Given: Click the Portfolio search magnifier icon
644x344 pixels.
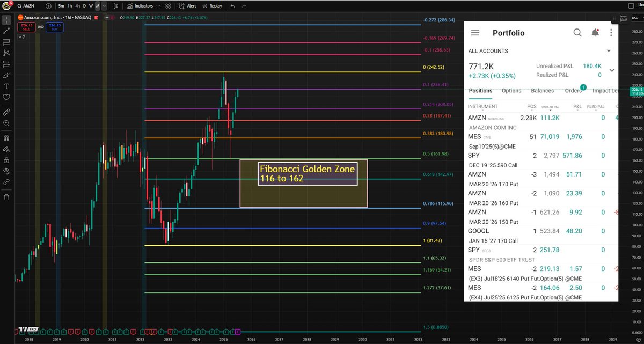Looking at the screenshot, I should [577, 33].
